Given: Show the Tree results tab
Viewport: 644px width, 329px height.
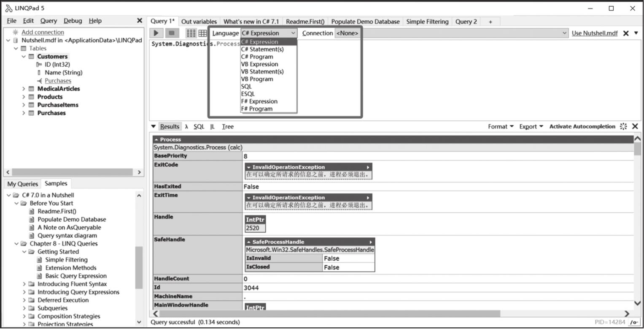Looking at the screenshot, I should 228,126.
